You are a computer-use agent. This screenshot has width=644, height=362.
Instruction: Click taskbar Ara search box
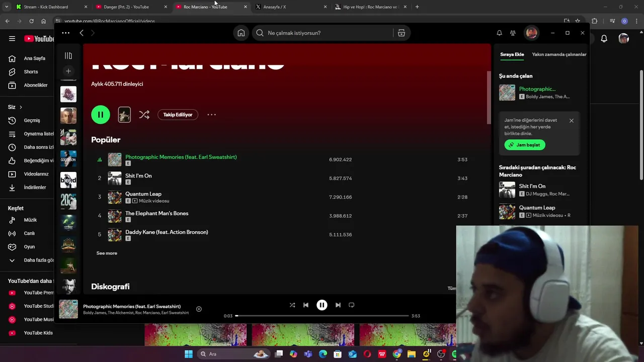click(x=234, y=354)
